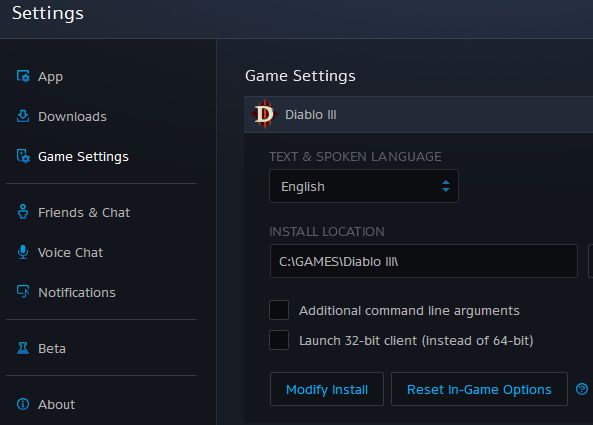Click the Modify Install button
Screen dimensions: 593x425
coord(327,389)
